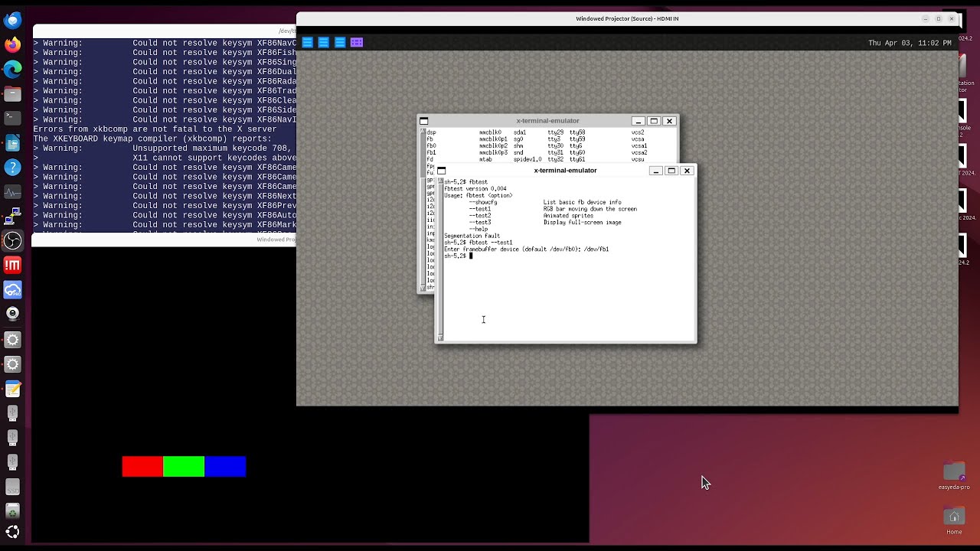Click the first blue panel icon
The image size is (980, 551).
click(x=307, y=43)
